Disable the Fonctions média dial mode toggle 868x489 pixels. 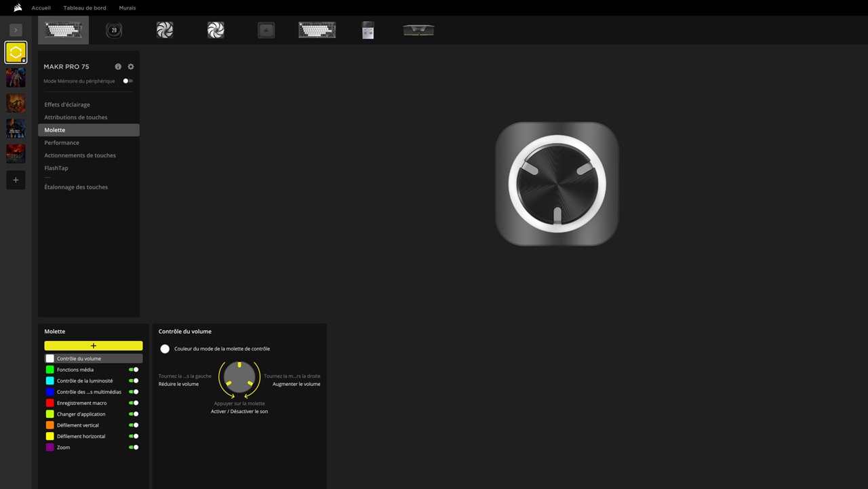point(134,370)
